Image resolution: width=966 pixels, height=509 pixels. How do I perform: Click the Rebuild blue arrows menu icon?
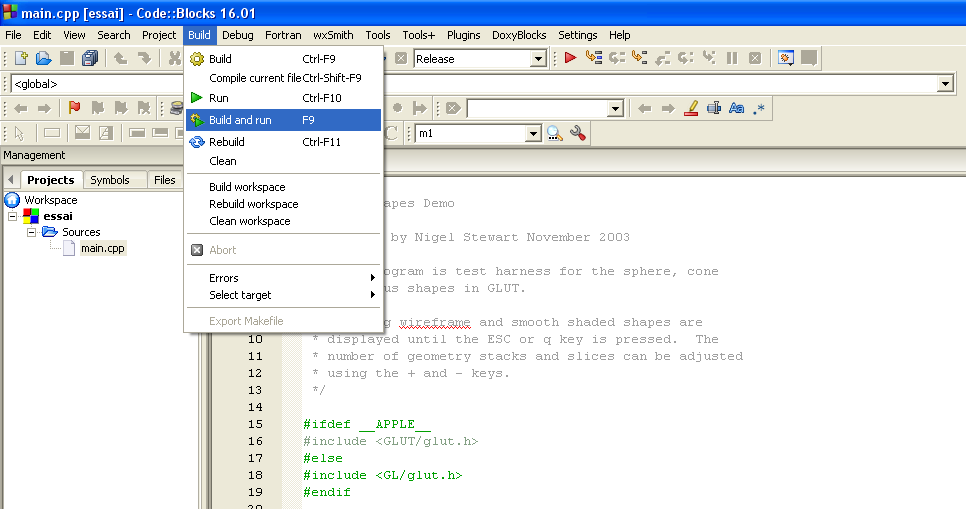tap(197, 142)
